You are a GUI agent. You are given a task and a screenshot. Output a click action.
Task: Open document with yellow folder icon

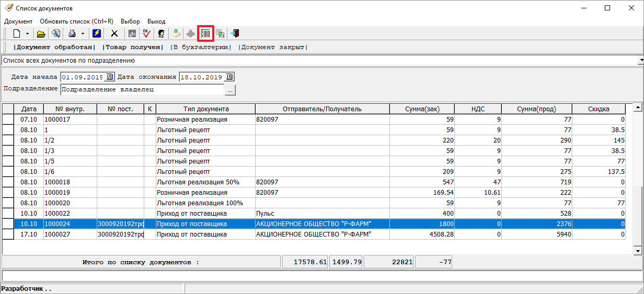click(41, 33)
